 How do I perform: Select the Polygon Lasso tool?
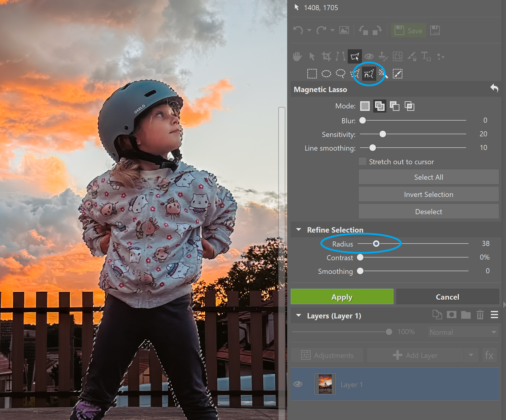pos(355,73)
